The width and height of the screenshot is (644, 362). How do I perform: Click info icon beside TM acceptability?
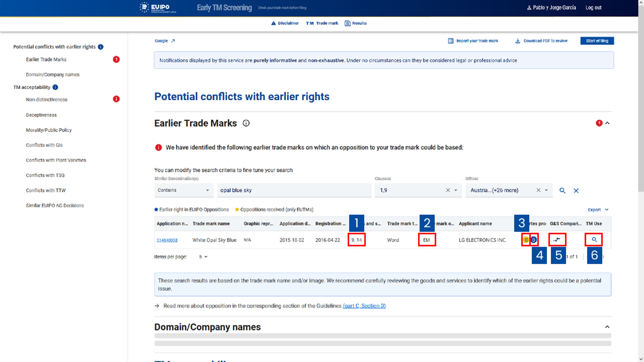(x=55, y=87)
